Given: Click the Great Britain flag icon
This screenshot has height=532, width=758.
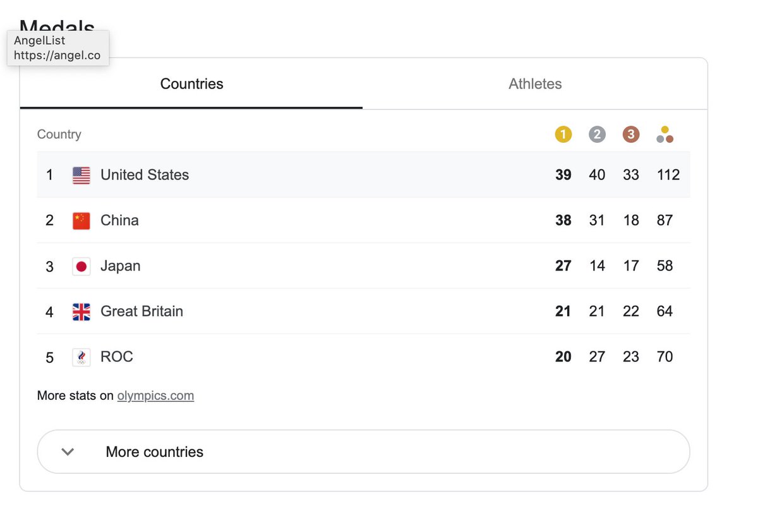Looking at the screenshot, I should tap(81, 311).
